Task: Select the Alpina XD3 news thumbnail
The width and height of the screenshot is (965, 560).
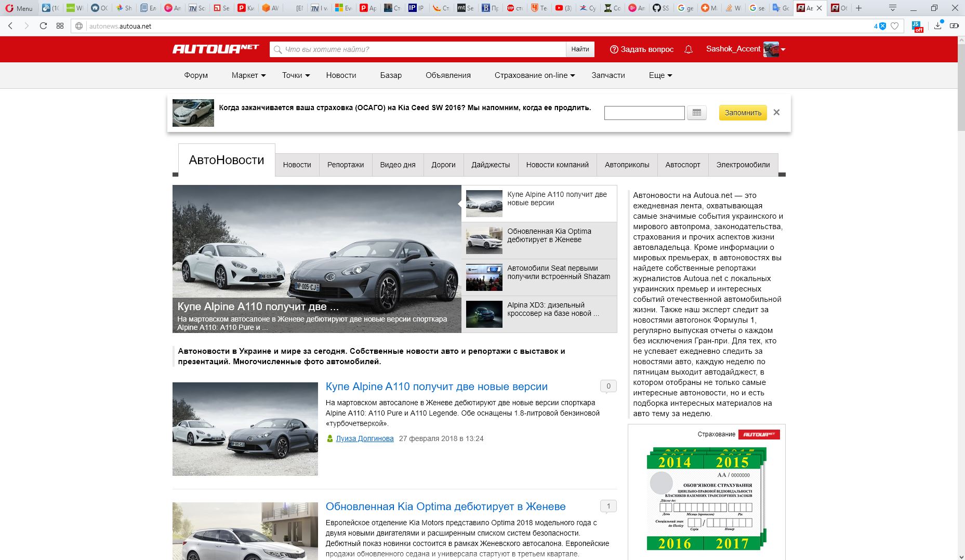Action: [x=484, y=314]
